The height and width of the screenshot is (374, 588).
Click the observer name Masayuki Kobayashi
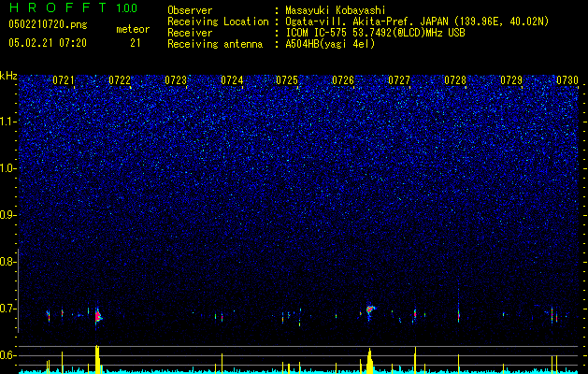point(336,10)
